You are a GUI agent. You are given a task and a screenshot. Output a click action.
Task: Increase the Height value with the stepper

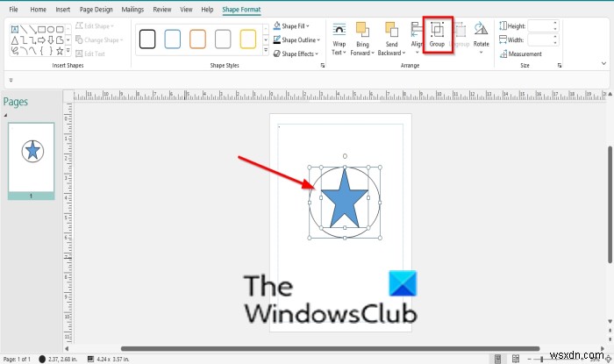555,24
